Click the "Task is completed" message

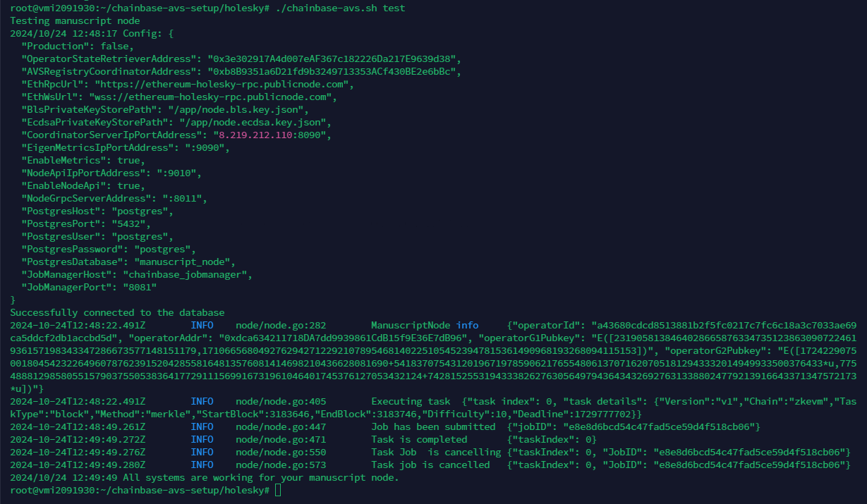[419, 439]
